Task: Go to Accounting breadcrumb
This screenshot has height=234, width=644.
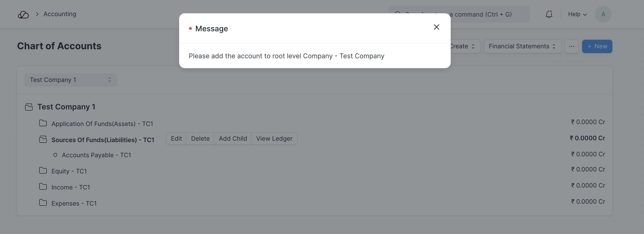Action: click(60, 14)
